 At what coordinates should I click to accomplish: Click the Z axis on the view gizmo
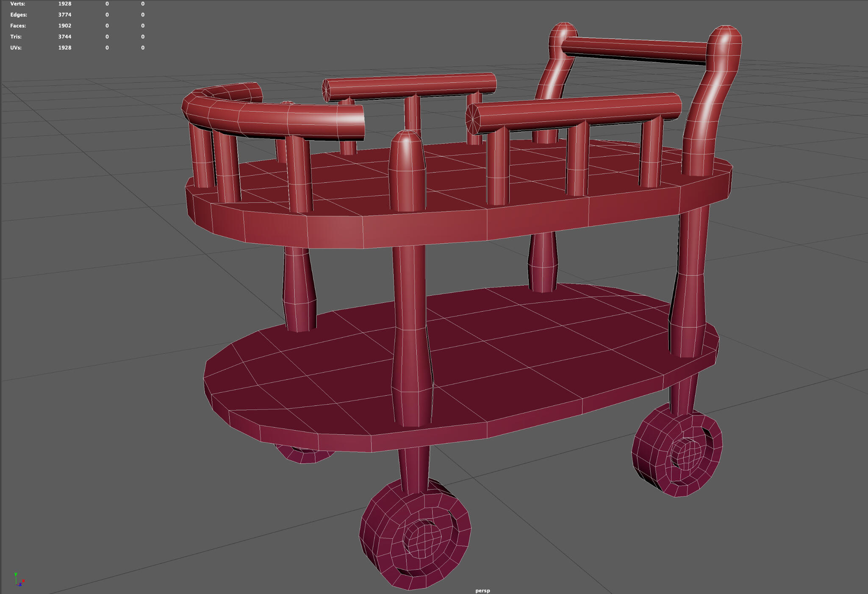(20, 585)
